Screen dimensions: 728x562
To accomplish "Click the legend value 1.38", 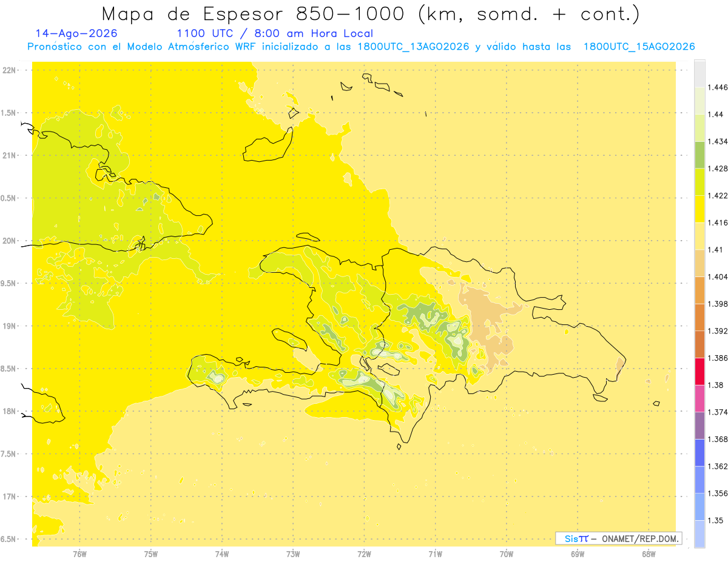I will [716, 385].
